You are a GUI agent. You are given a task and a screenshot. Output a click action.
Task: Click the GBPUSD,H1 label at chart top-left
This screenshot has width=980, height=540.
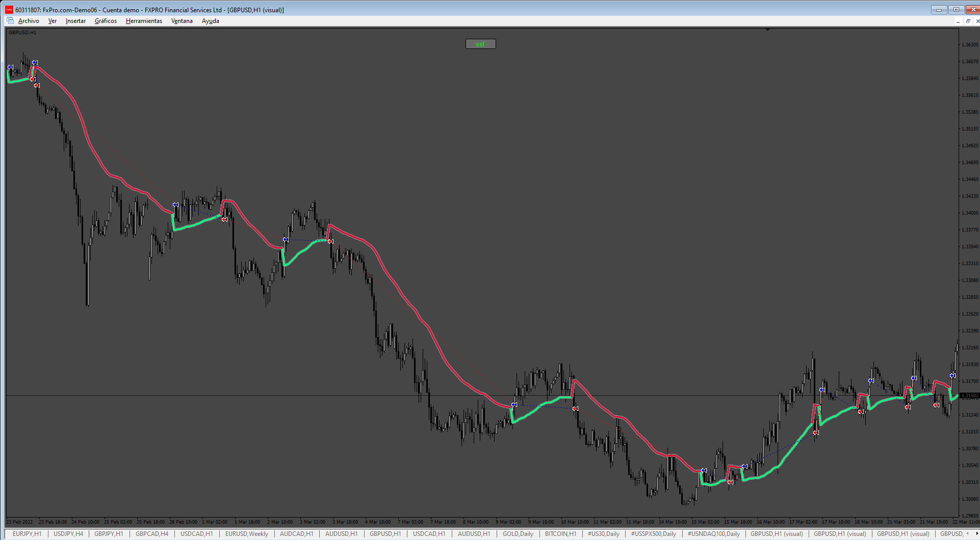point(22,33)
